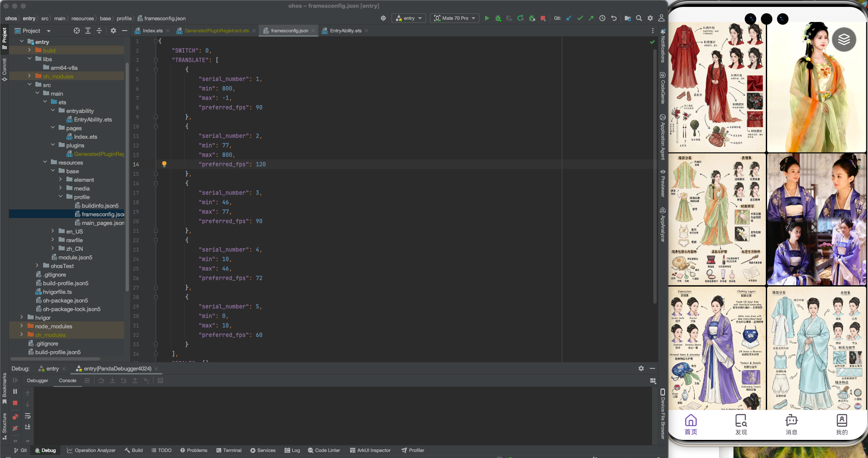Screen dimensions: 868x458
Task: Click the purple hanfu photo in phone preview
Action: click(x=816, y=220)
